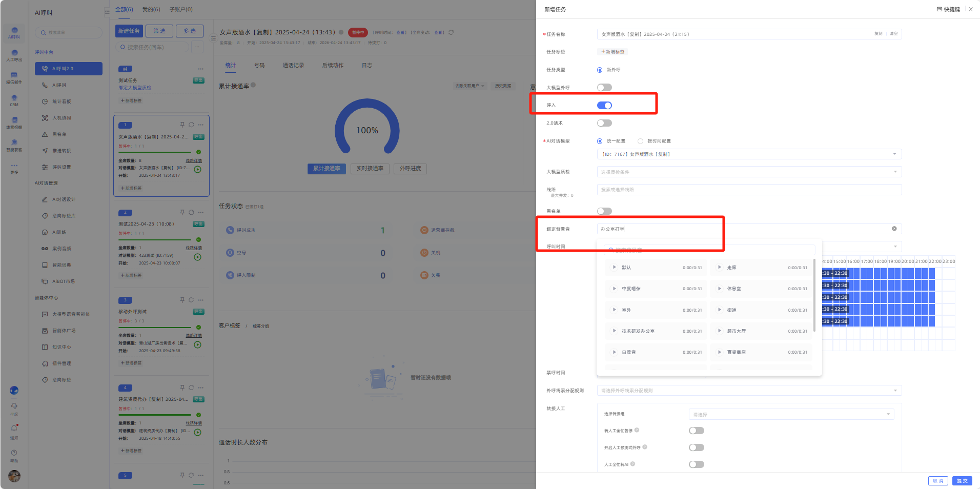Click the 取消 cancel button
Viewport: 980px width, 489px height.
(938, 481)
